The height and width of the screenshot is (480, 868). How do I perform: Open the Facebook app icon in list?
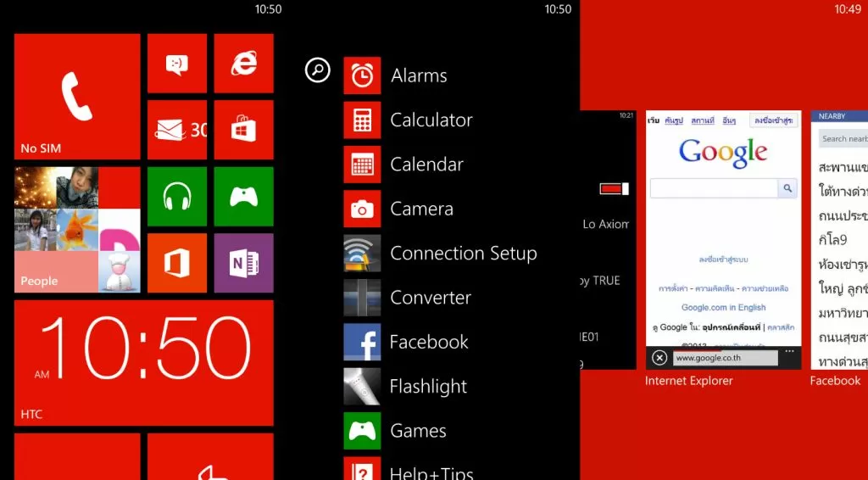tap(362, 342)
